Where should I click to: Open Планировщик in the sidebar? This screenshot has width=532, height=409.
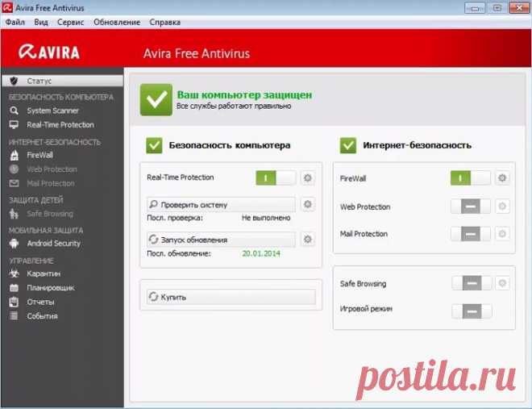[x=51, y=288]
